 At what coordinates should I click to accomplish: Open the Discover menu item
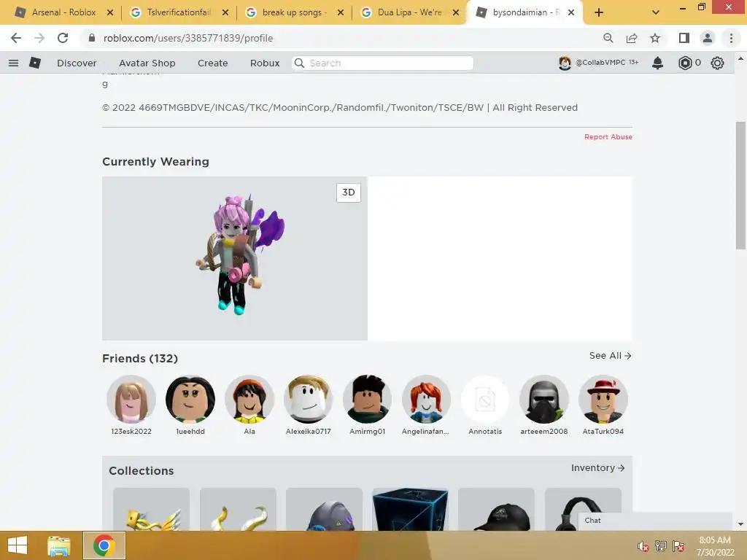pyautogui.click(x=77, y=63)
